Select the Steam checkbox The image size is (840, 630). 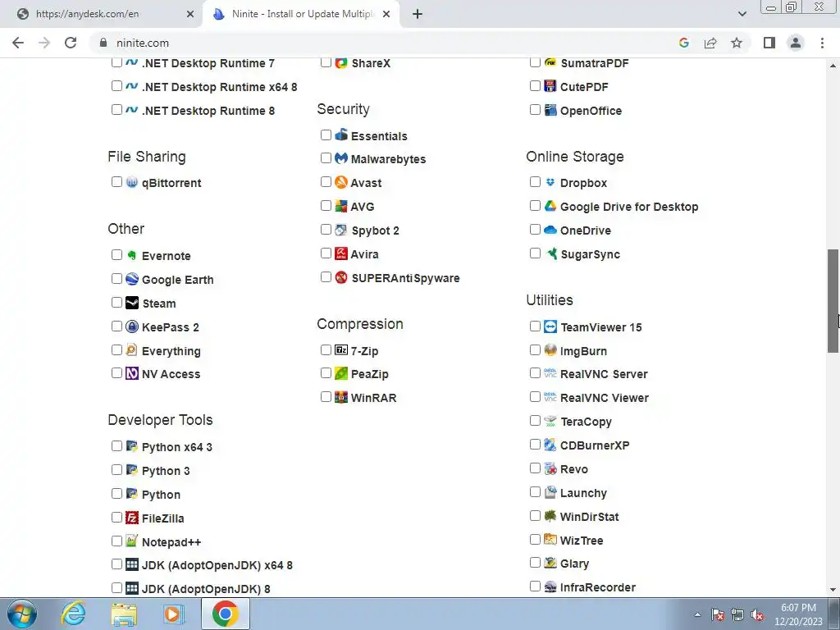(x=116, y=302)
